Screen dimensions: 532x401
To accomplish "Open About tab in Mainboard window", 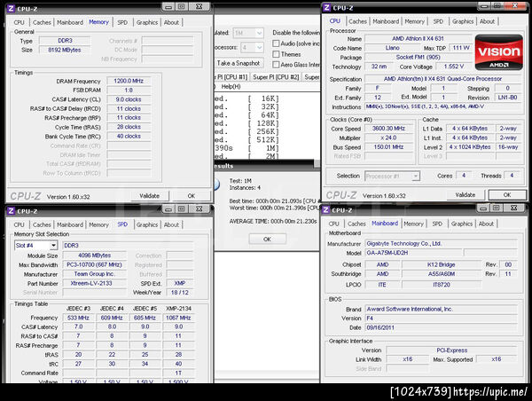I will pyautogui.click(x=486, y=224).
